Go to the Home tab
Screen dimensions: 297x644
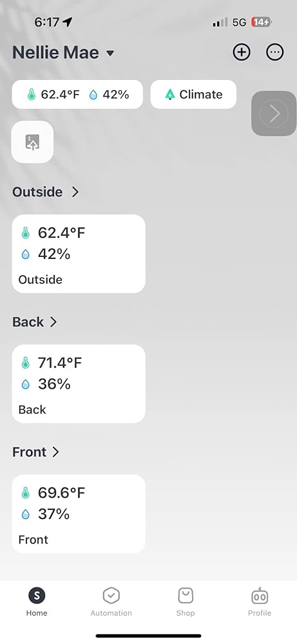pos(37,601)
